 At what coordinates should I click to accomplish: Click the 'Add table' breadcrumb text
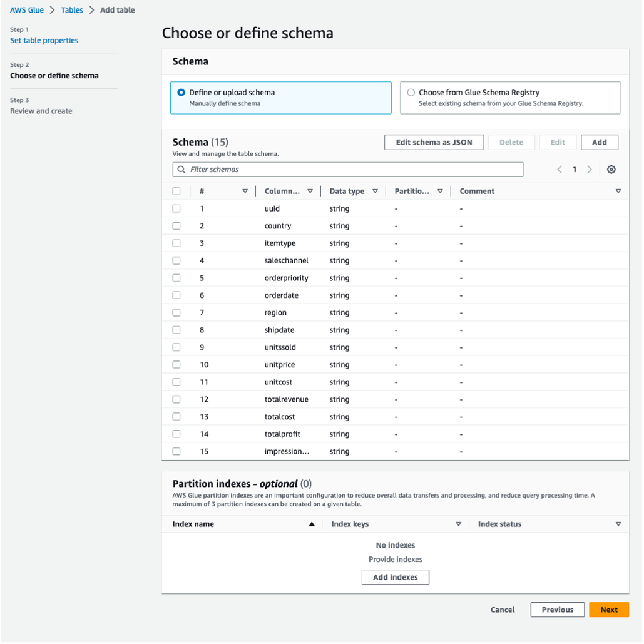click(118, 10)
